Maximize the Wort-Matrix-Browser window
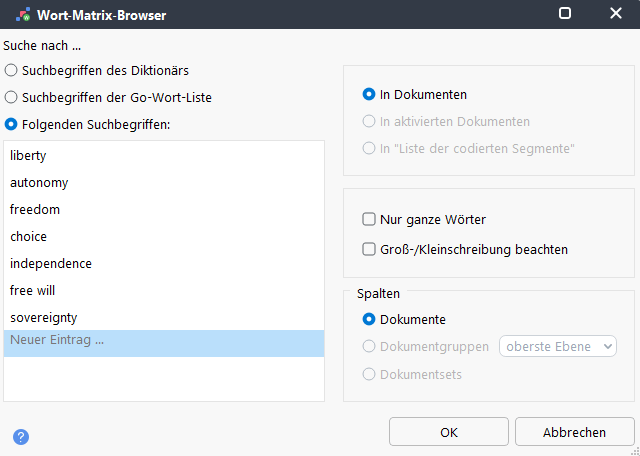The height and width of the screenshot is (456, 640). tap(564, 13)
